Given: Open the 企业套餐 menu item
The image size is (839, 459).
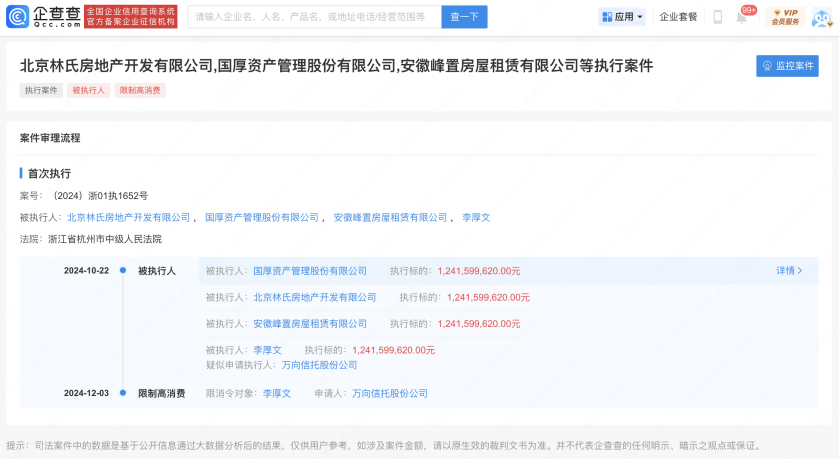Looking at the screenshot, I should [678, 17].
